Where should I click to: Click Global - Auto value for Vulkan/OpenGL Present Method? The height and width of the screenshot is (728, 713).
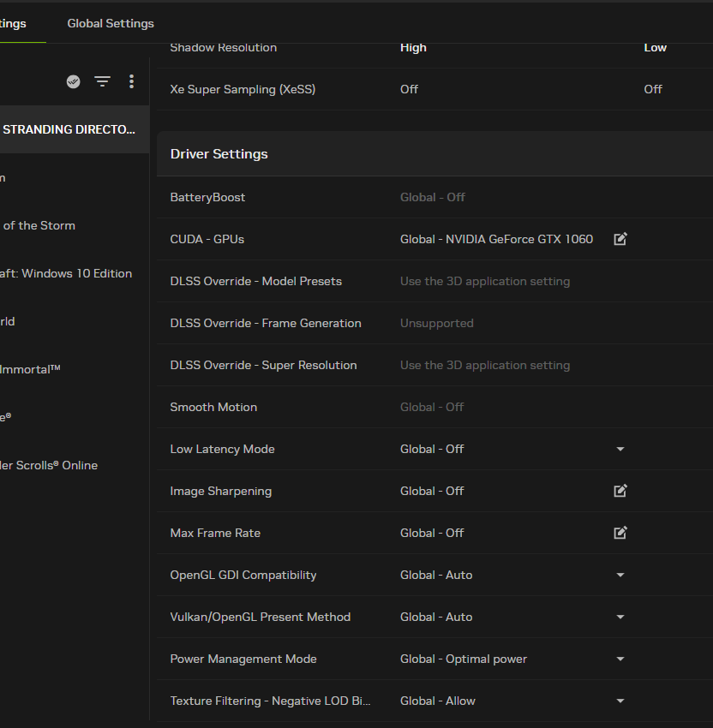pyautogui.click(x=436, y=617)
